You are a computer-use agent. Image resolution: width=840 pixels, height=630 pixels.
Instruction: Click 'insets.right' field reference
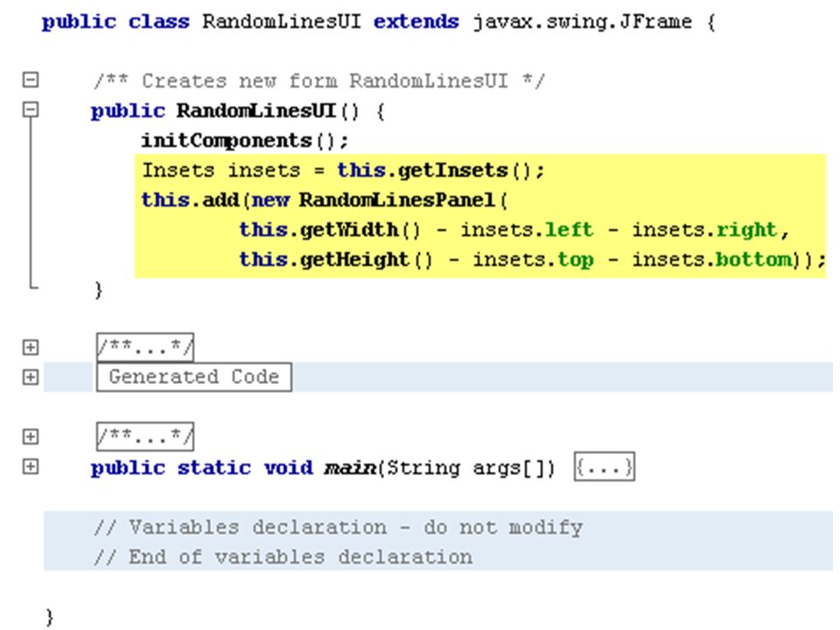[704, 230]
